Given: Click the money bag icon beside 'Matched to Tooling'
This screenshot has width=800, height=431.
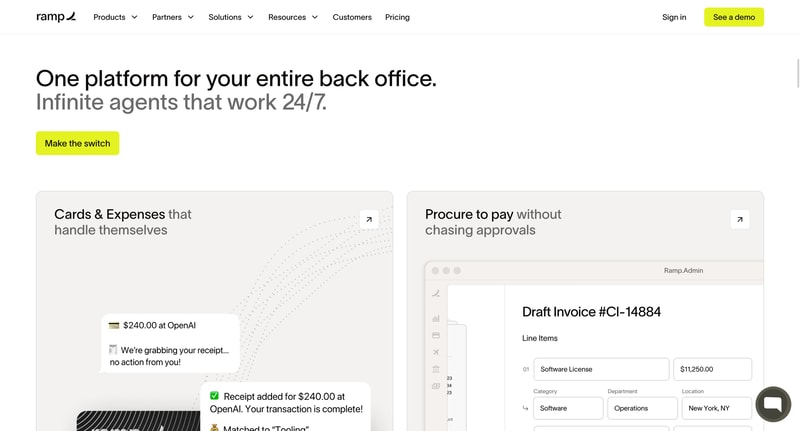Looking at the screenshot, I should 214,427.
